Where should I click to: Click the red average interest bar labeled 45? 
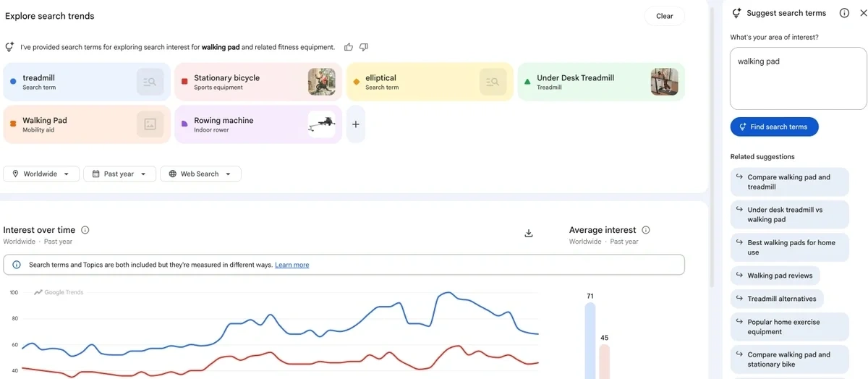pos(605,362)
